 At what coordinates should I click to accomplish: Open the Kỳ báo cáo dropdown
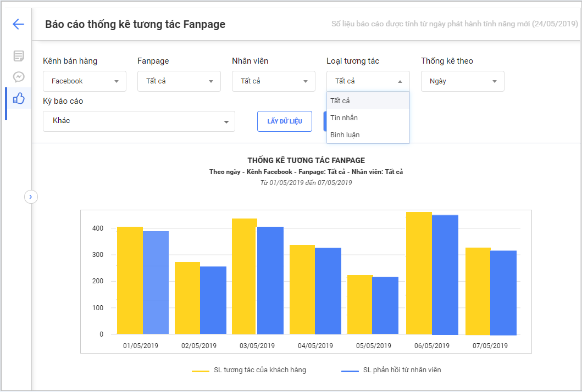tap(139, 121)
